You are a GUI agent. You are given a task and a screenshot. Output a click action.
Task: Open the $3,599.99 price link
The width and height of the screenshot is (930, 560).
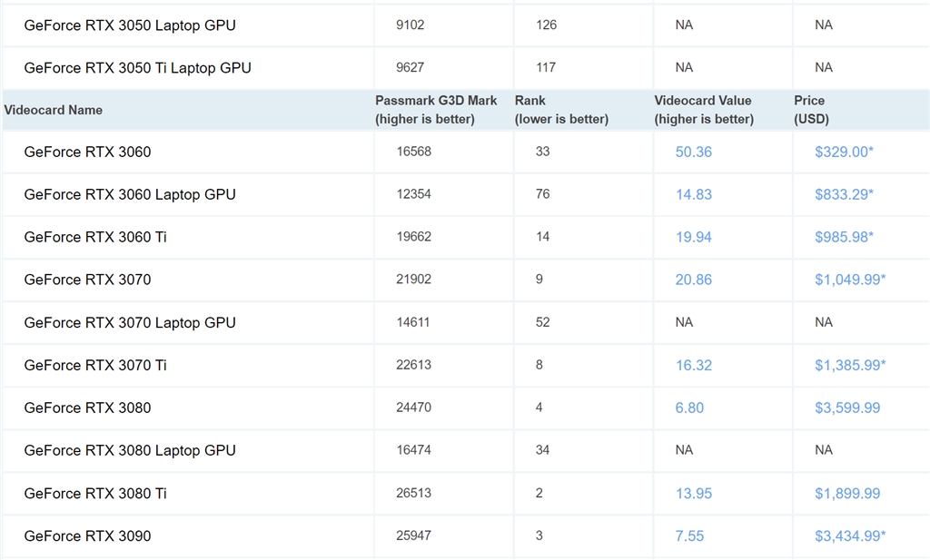(846, 408)
